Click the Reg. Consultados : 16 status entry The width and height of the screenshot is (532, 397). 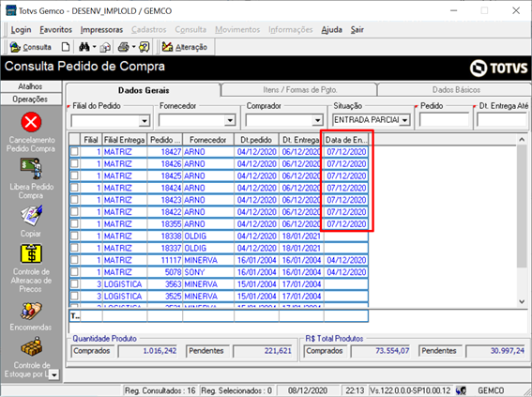tap(160, 390)
